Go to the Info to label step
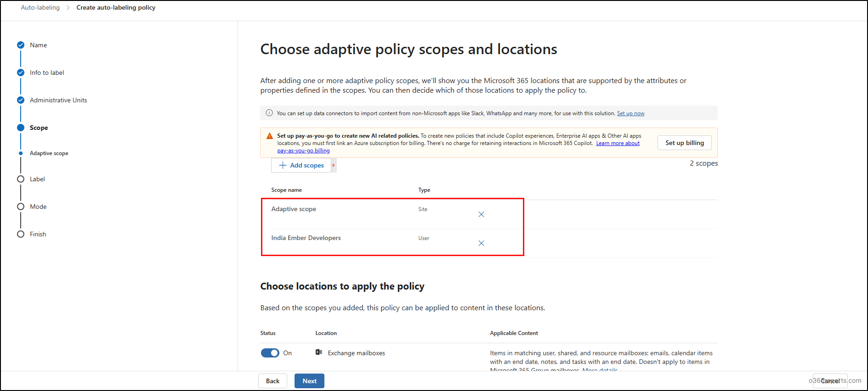The width and height of the screenshot is (868, 391). pos(47,73)
